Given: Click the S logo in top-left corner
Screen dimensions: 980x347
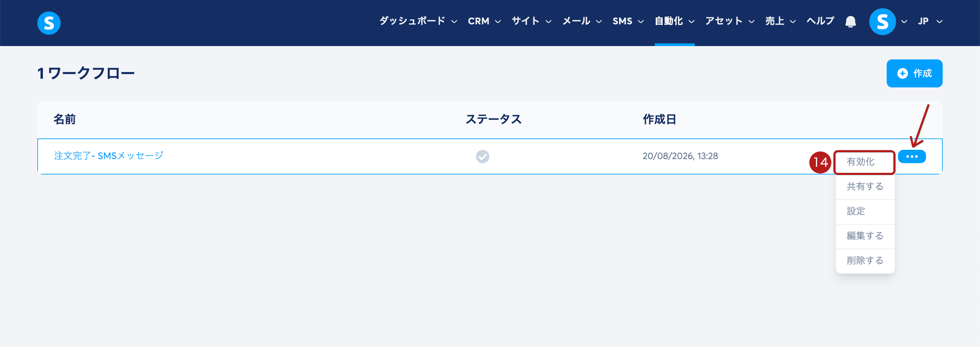Looking at the screenshot, I should click(x=49, y=23).
